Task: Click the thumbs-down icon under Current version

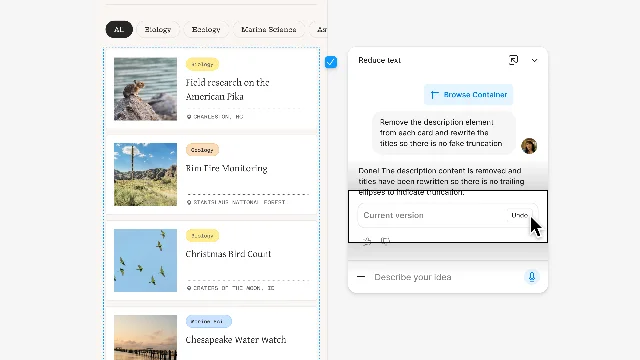Action: coord(385,241)
